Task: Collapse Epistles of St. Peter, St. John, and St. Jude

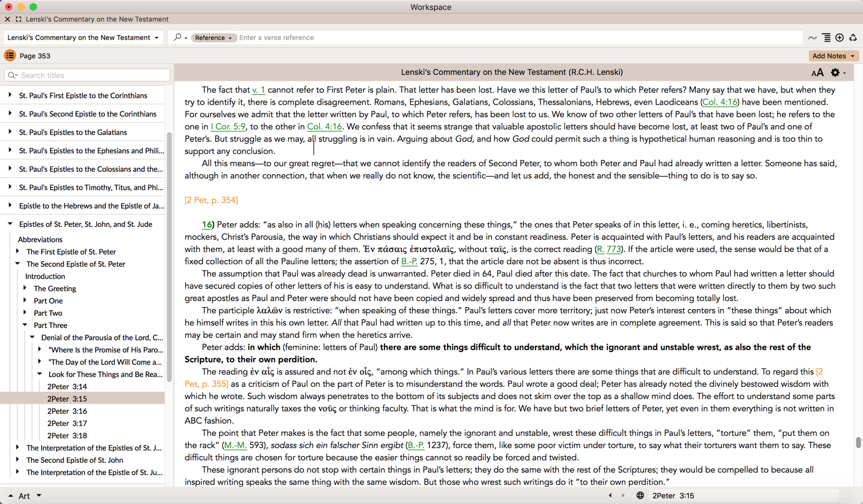Action: [10, 224]
